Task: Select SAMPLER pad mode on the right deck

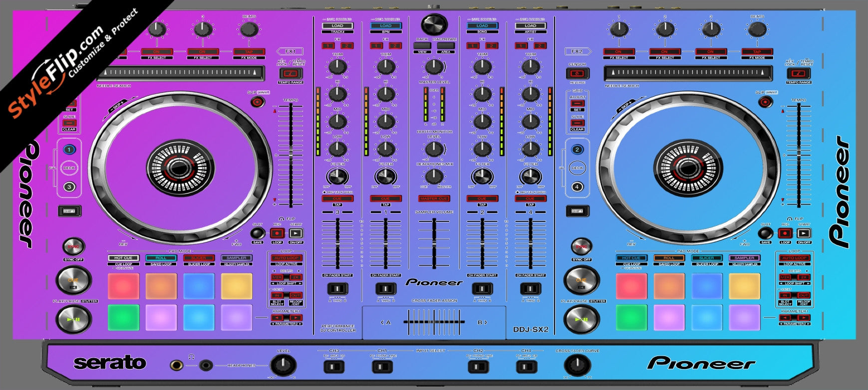Action: (x=744, y=258)
